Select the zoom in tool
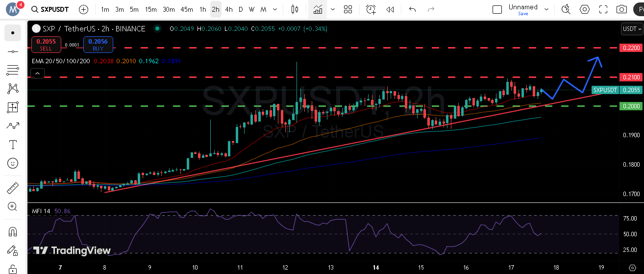The height and width of the screenshot is (274, 644). [x=13, y=207]
